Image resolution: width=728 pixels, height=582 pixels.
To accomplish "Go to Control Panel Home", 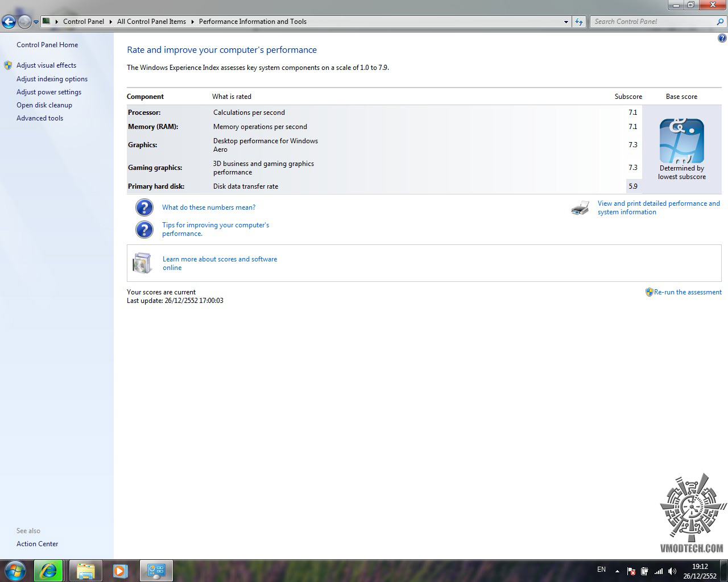I will click(47, 45).
